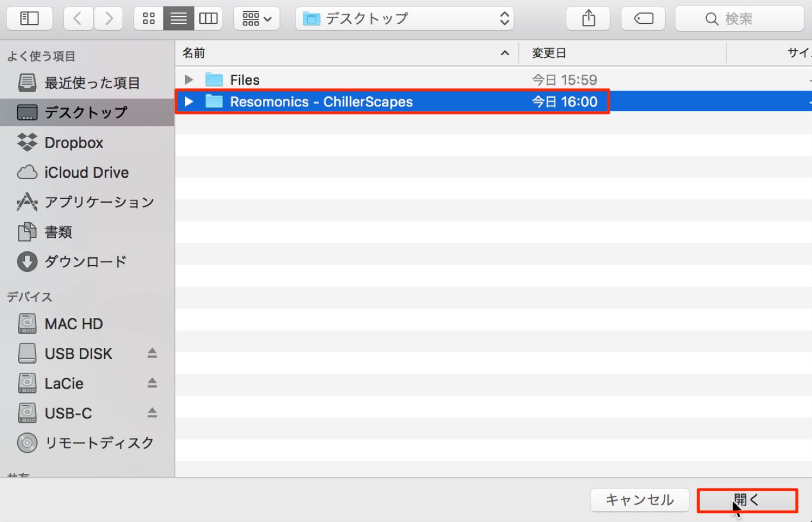This screenshot has width=812, height=522.
Task: Switch to list view
Action: pyautogui.click(x=178, y=18)
